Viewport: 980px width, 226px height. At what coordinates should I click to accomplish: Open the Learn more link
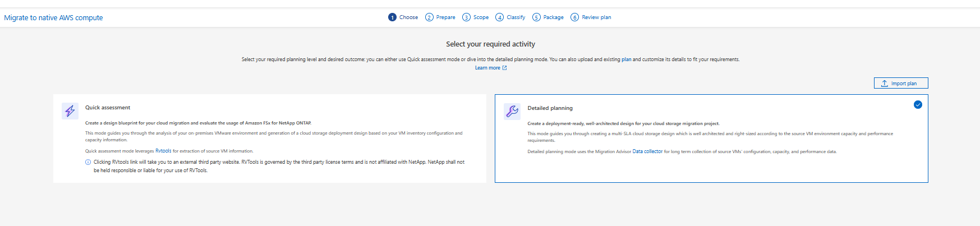coord(487,68)
